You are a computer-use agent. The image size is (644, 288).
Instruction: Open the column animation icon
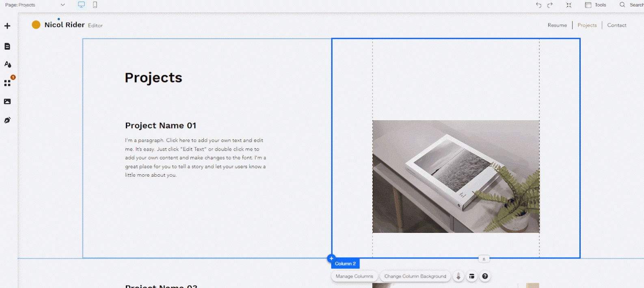coord(458,276)
